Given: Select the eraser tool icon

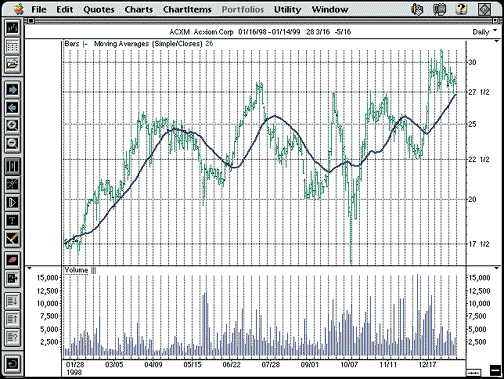Looking at the screenshot, I should click(x=12, y=260).
